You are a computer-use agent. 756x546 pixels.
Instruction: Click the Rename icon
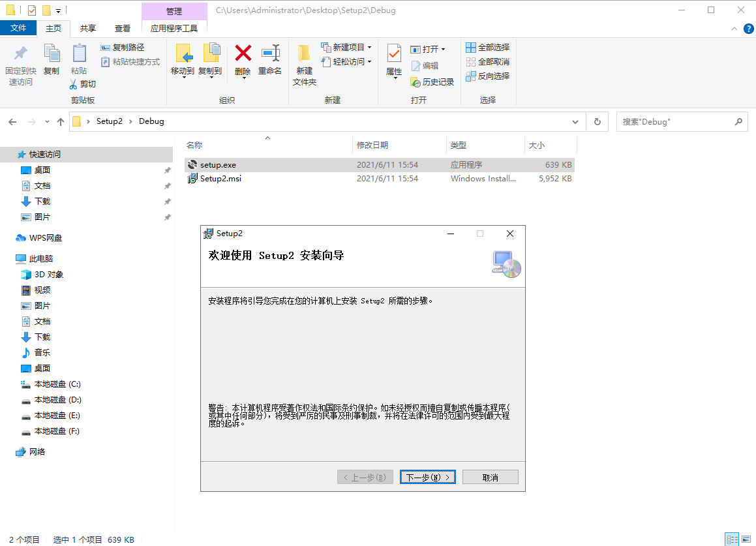point(271,53)
